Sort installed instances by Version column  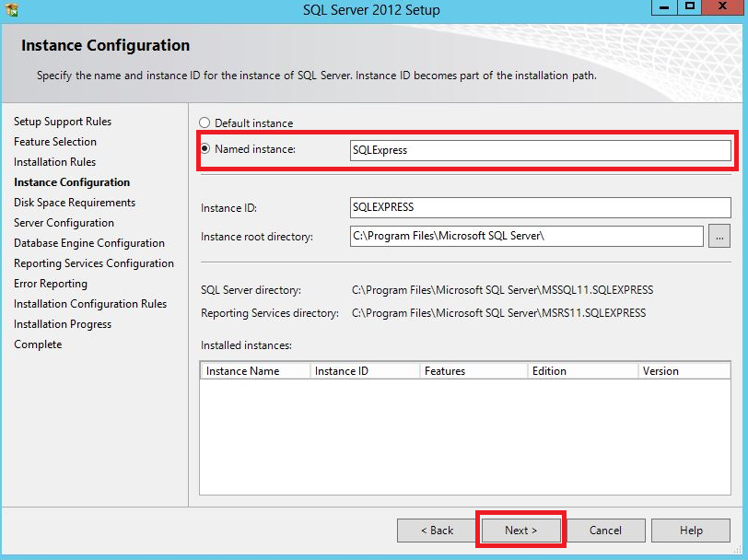pyautogui.click(x=684, y=370)
